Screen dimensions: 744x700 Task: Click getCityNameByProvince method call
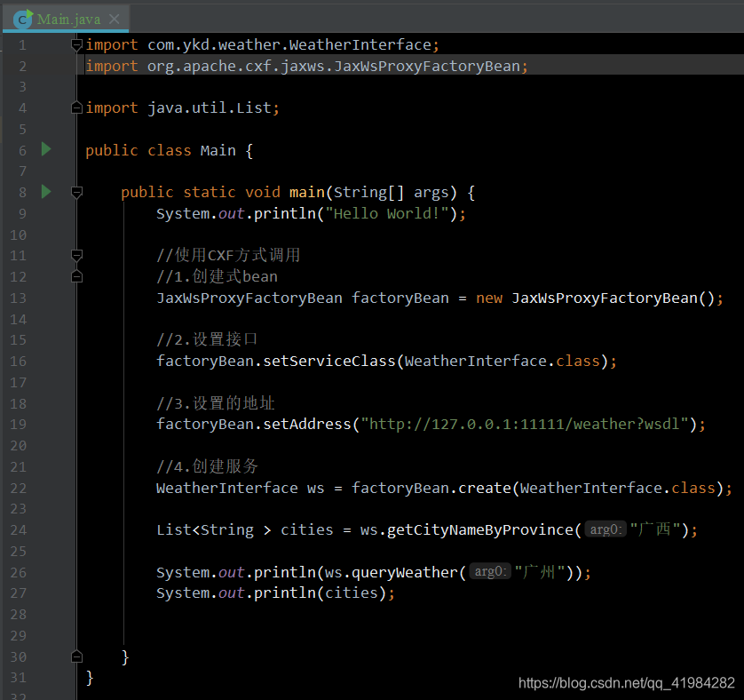click(480, 529)
